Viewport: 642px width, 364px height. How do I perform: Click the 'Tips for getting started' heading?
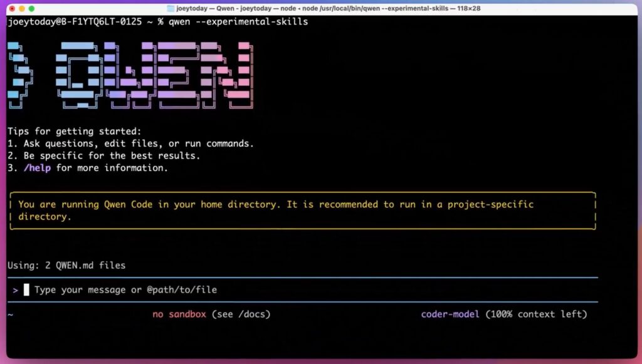point(75,132)
